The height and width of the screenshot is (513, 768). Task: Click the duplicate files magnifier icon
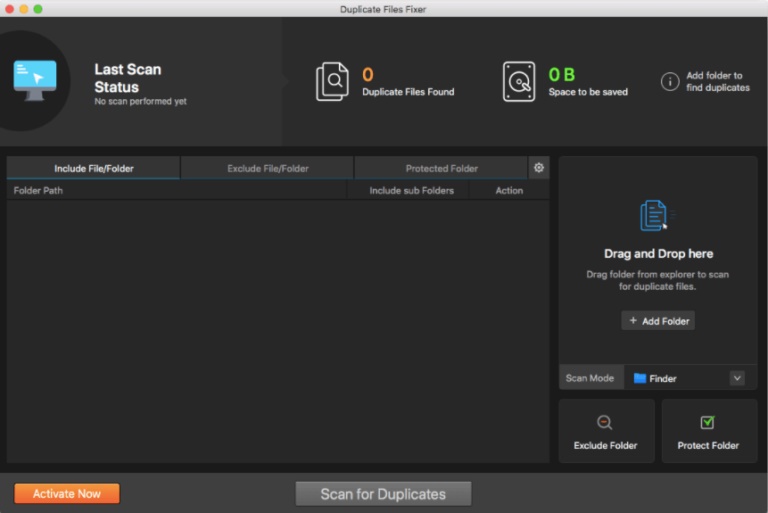click(333, 81)
